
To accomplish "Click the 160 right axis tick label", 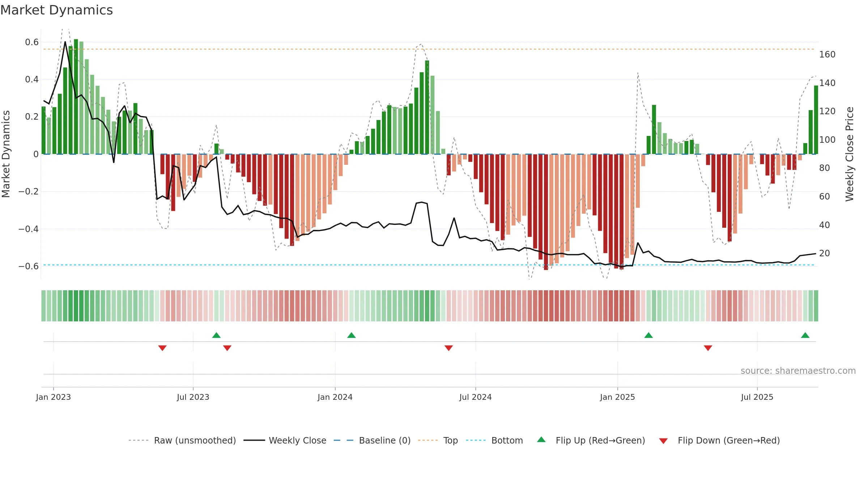I will [x=827, y=55].
